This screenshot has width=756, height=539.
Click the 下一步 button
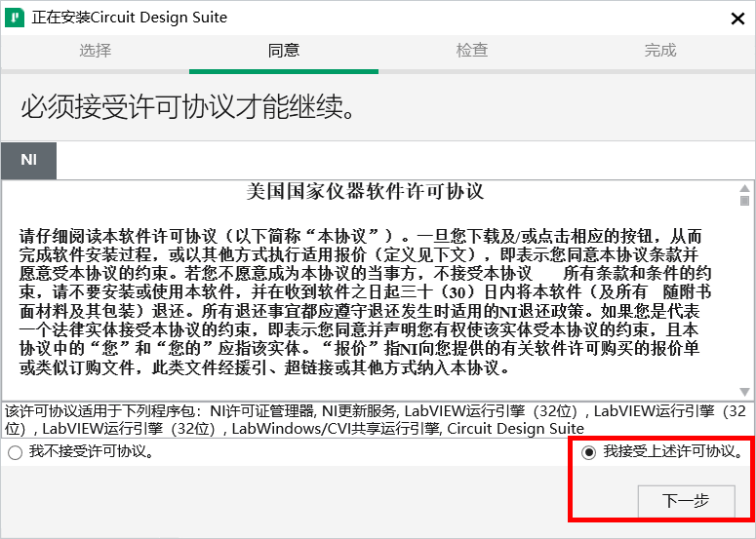[x=686, y=501]
